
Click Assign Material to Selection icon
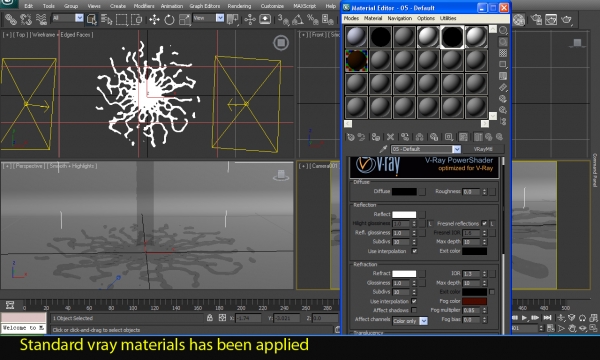pyautogui.click(x=376, y=137)
